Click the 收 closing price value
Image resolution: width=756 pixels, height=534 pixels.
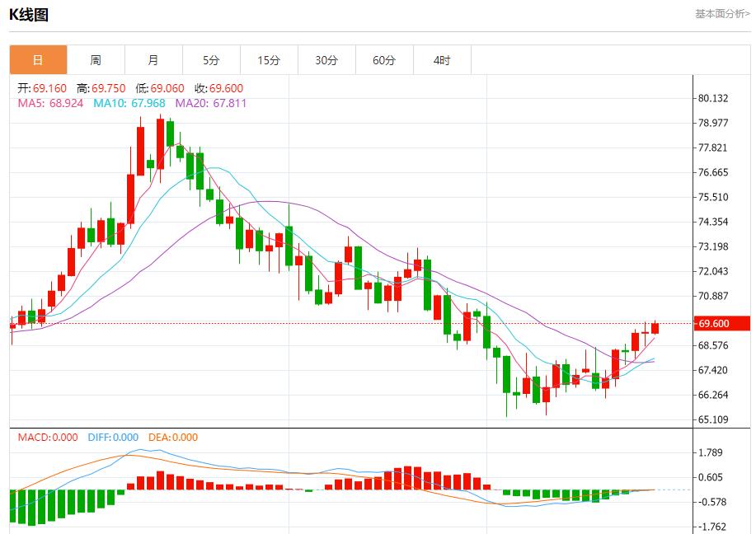218,88
